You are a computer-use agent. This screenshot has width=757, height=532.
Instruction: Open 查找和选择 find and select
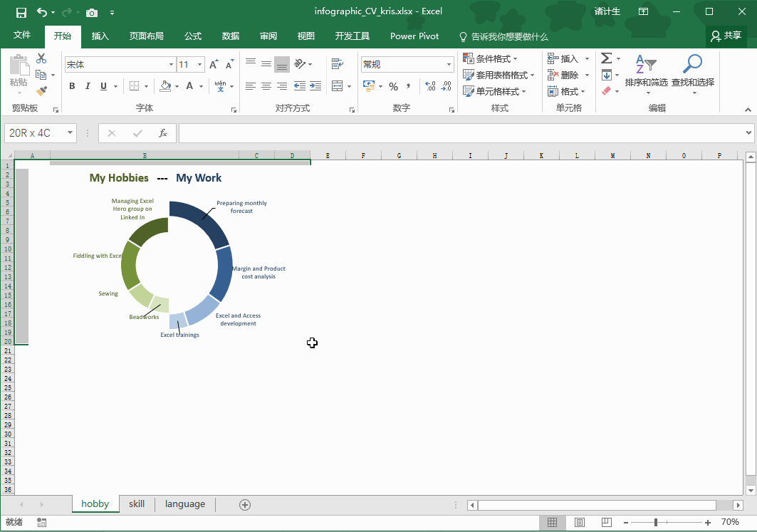(x=693, y=73)
